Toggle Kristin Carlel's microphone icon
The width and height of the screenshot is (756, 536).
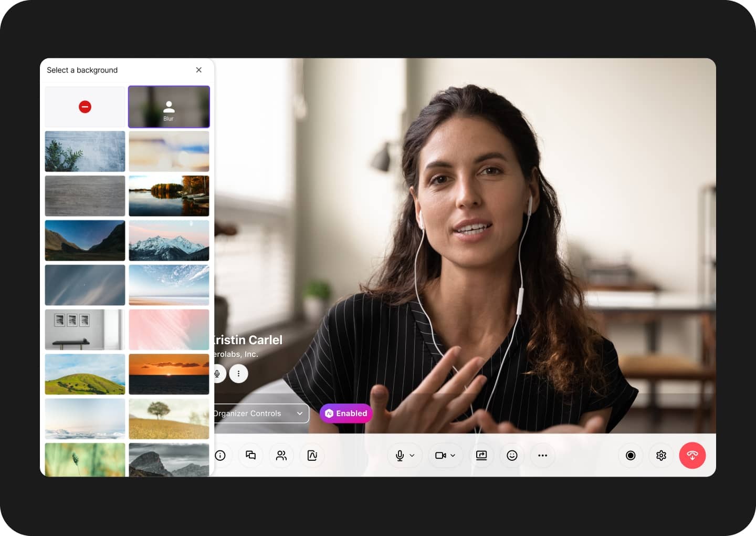tap(218, 374)
